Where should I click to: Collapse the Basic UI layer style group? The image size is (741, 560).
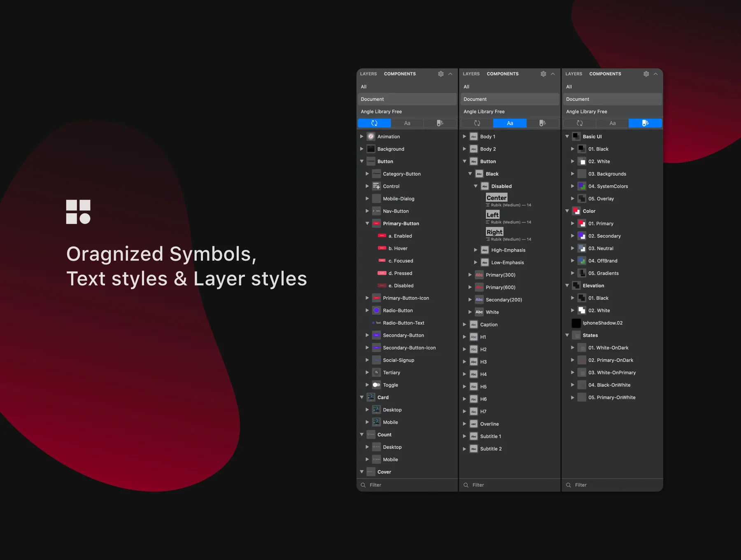click(567, 136)
